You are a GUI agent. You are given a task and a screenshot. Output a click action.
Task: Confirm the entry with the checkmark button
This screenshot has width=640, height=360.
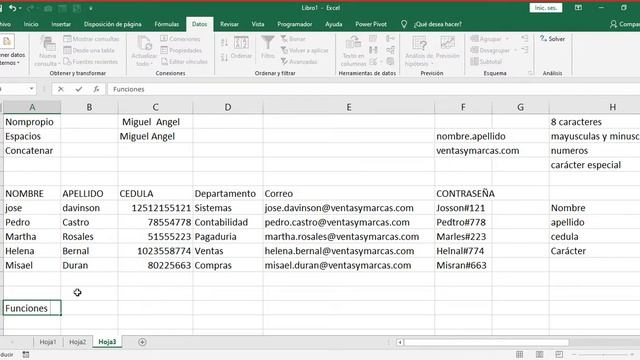point(78,89)
